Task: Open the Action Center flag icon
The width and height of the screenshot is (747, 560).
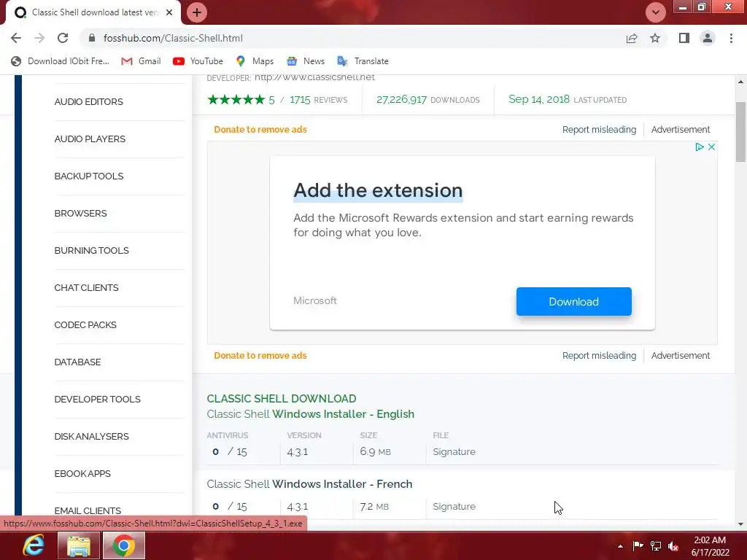Action: point(638,545)
